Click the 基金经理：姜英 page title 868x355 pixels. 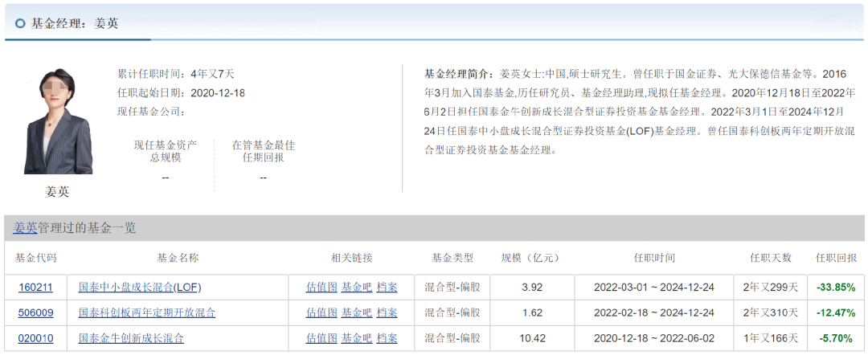point(75,23)
